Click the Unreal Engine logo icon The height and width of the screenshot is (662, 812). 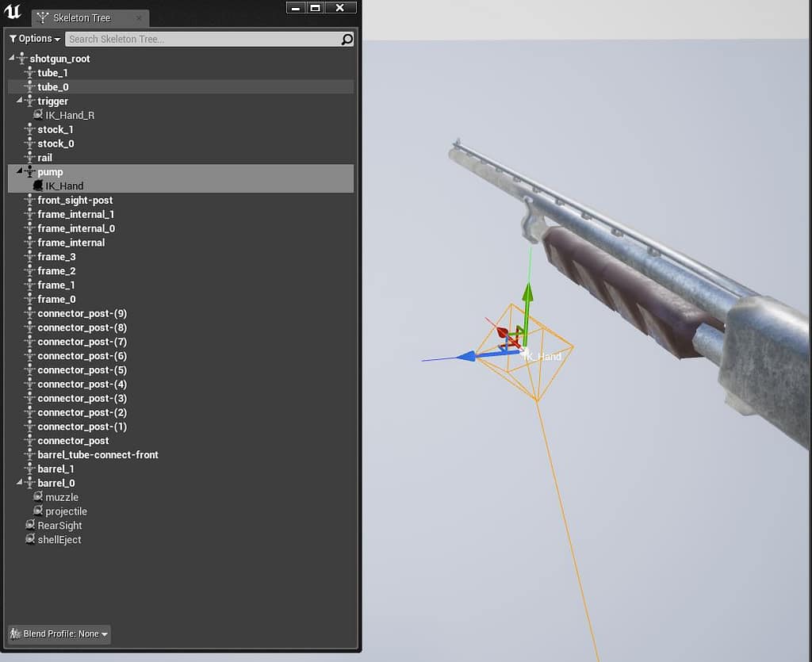click(13, 11)
